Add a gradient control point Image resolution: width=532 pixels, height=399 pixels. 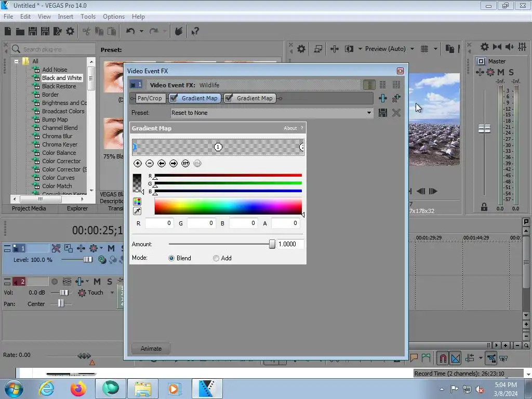pyautogui.click(x=137, y=164)
